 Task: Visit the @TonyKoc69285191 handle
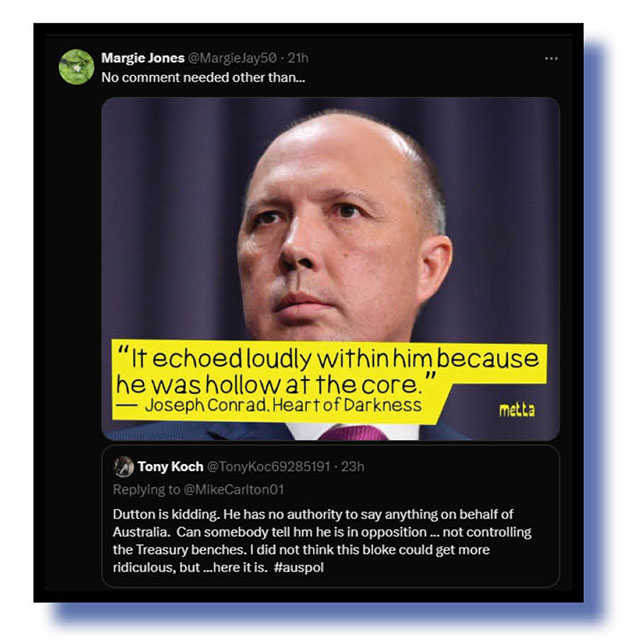click(x=268, y=466)
